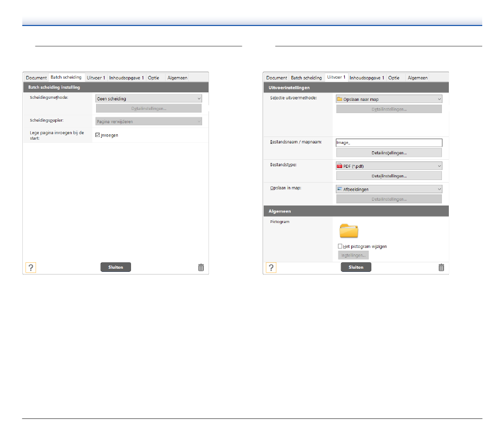
Task: Click the Bestandsnaam field containing Image_
Action: (x=389, y=142)
